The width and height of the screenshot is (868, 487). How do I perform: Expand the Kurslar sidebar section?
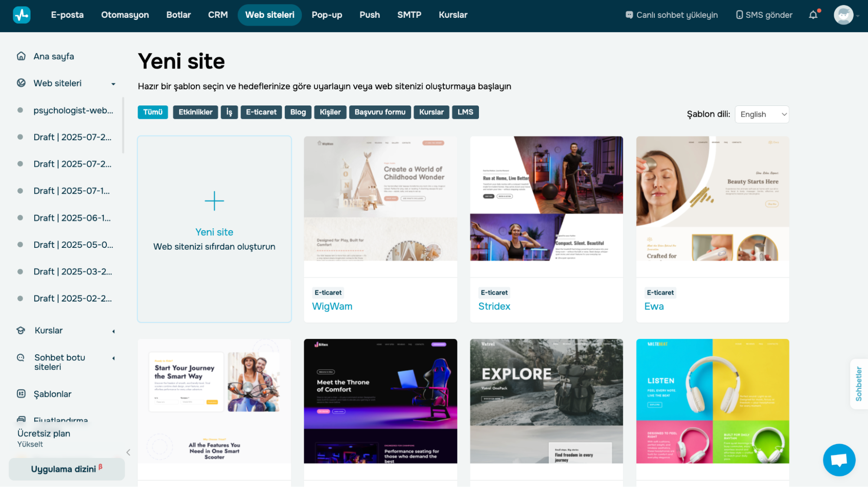click(113, 330)
